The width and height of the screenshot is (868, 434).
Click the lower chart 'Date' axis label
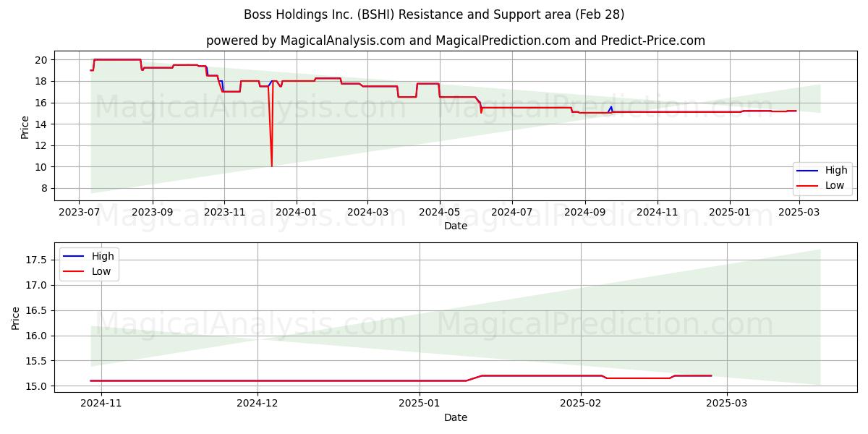tap(456, 417)
